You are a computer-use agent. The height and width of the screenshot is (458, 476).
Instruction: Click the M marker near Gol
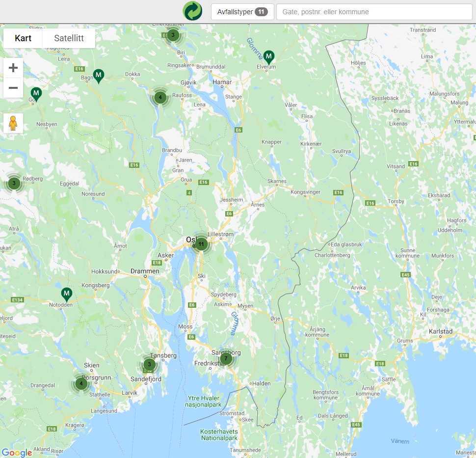(36, 93)
